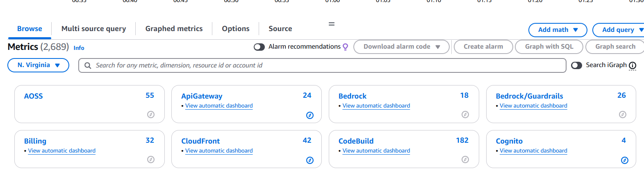Screen dimensions: 644x173
Task: Open CodeBuild's View automatic dashboard link
Action: pos(376,151)
